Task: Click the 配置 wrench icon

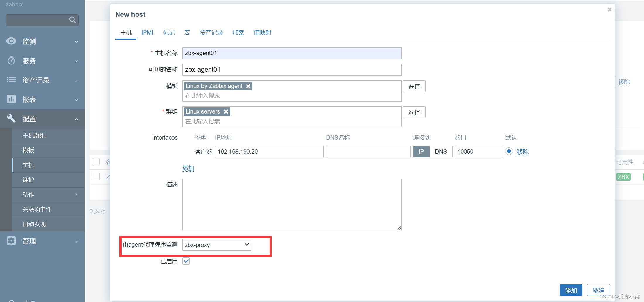Action: pyautogui.click(x=11, y=119)
